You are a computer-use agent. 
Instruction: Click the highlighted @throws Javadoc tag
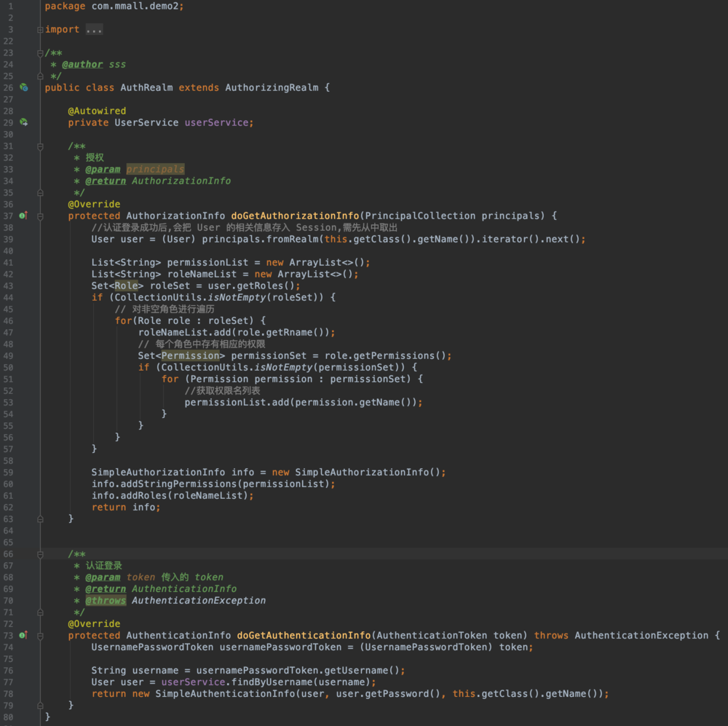106,600
